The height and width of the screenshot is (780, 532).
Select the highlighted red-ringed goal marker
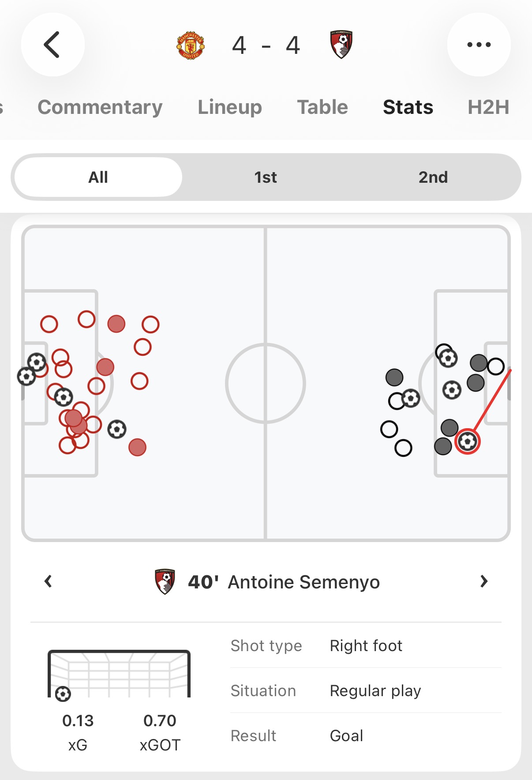[x=468, y=441]
